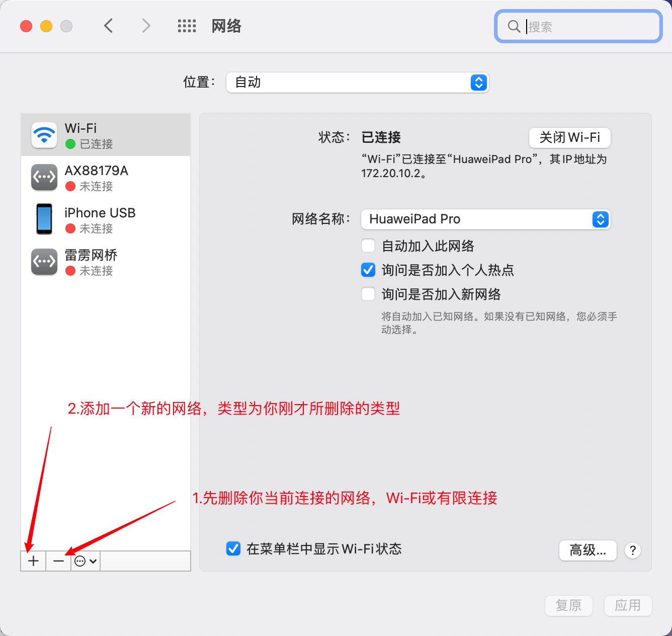Open the help question mark button

click(x=633, y=550)
